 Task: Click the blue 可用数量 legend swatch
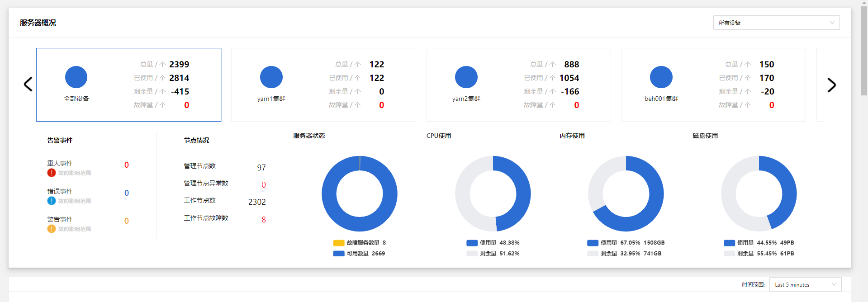(x=339, y=254)
